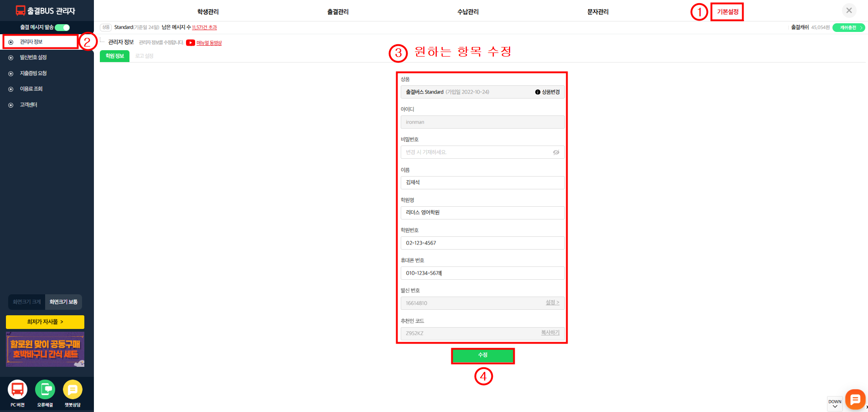Toggle password visibility eye icon
This screenshot has height=412, width=868.
pyautogui.click(x=556, y=152)
